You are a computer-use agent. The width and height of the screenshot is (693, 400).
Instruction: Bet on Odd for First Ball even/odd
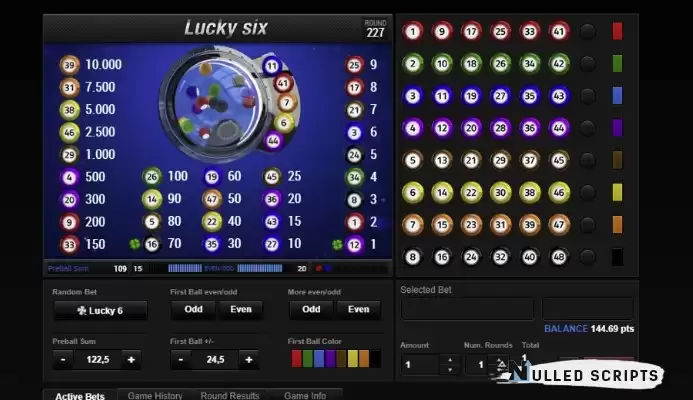point(194,309)
